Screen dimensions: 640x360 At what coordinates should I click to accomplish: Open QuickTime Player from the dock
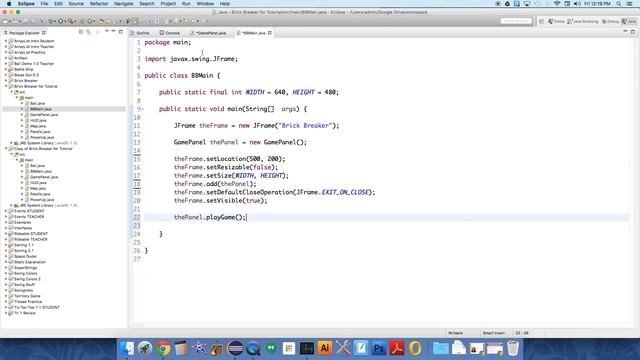[253, 348]
